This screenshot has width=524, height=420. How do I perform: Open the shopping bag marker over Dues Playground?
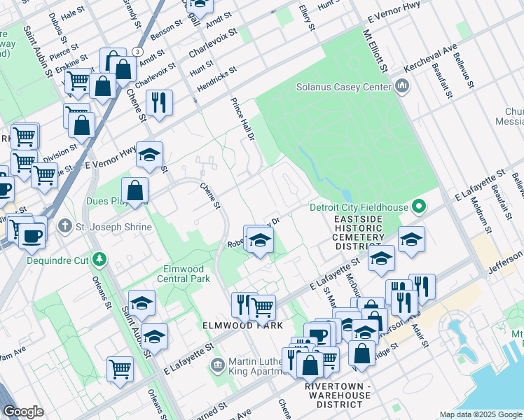tap(135, 191)
